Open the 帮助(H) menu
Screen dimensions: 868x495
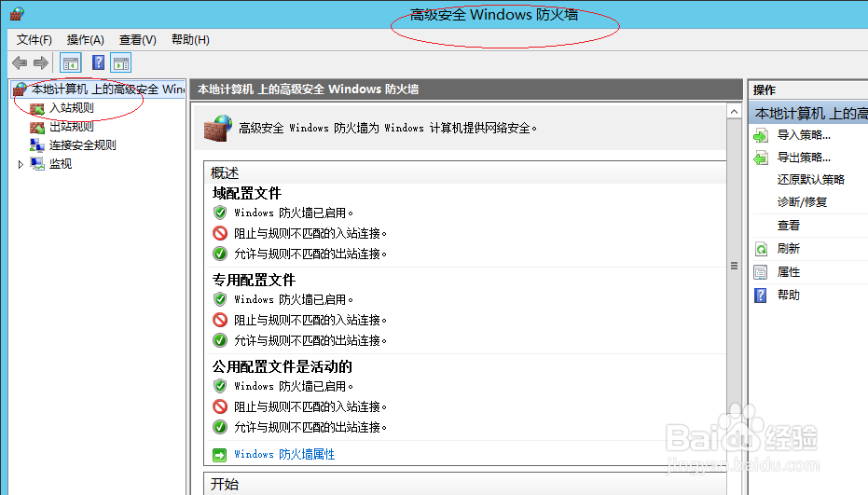190,40
